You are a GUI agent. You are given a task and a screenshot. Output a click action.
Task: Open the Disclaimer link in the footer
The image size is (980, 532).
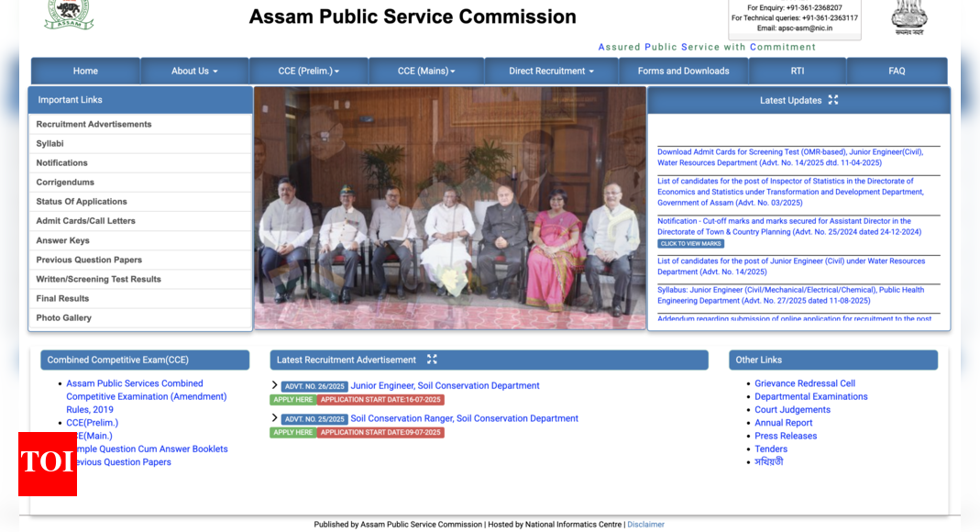645,525
